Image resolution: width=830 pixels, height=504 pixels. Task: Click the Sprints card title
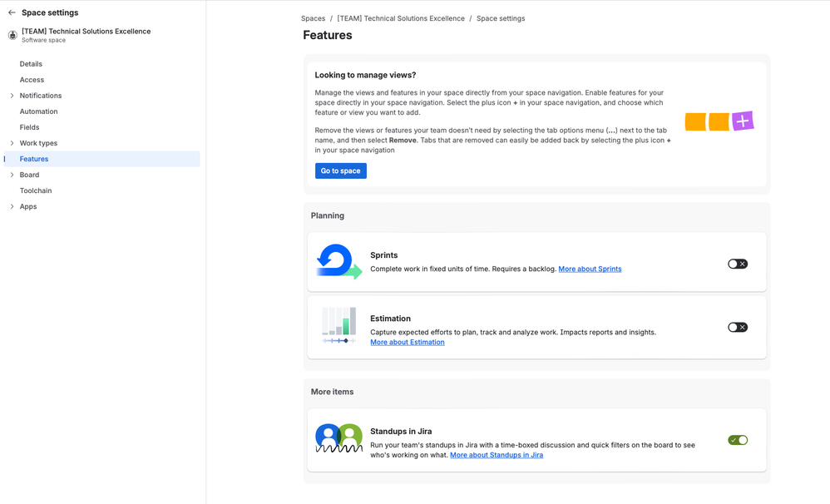tap(383, 255)
